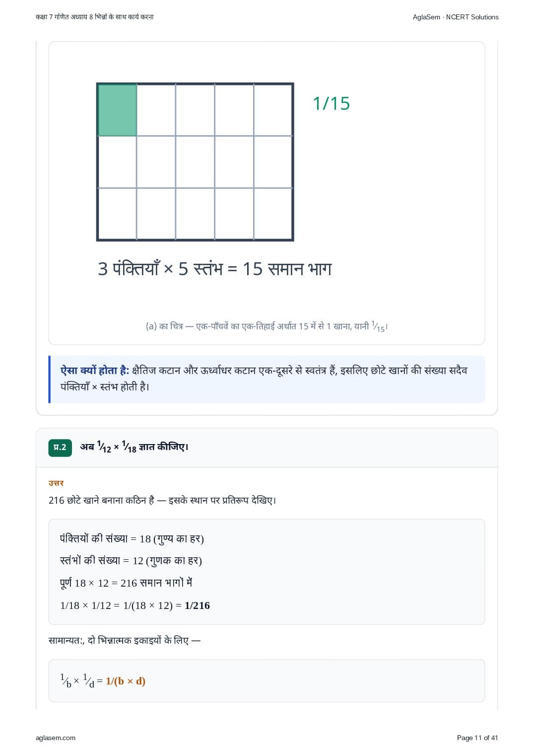
Task: Click the ऐसा क्यों होता है note heading
Action: [95, 370]
